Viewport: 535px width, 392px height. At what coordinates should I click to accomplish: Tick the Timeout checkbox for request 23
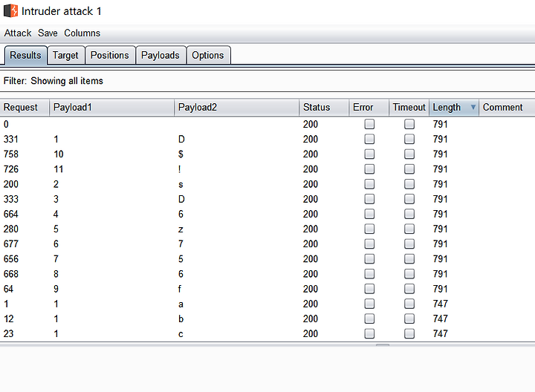(409, 333)
